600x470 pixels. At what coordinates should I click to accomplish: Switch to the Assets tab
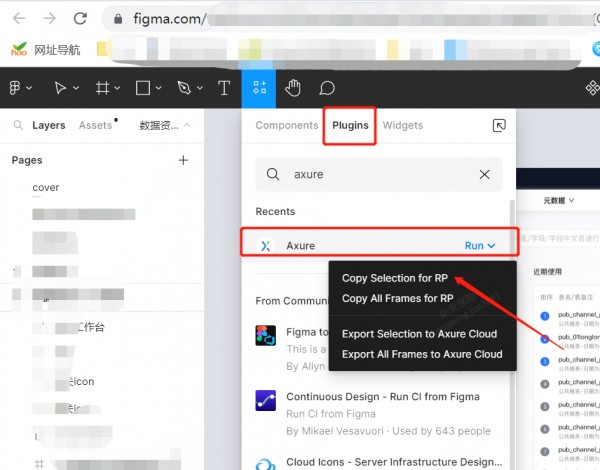(x=96, y=125)
